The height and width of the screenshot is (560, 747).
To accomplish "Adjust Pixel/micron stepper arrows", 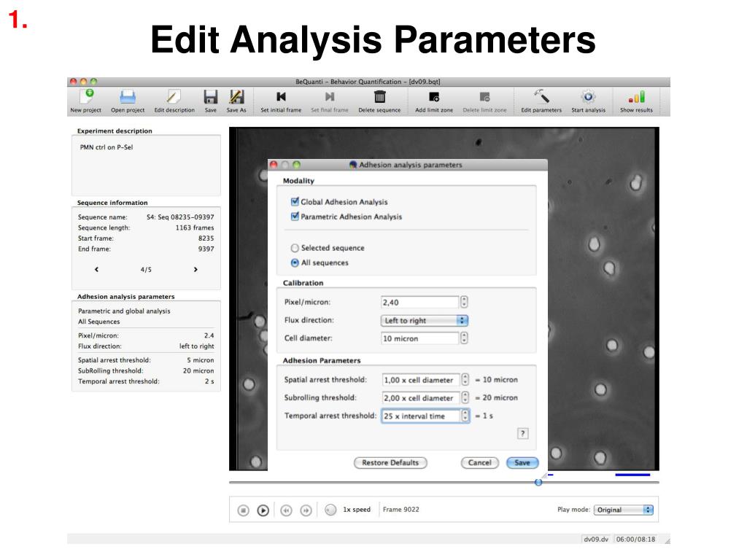I will click(x=464, y=302).
